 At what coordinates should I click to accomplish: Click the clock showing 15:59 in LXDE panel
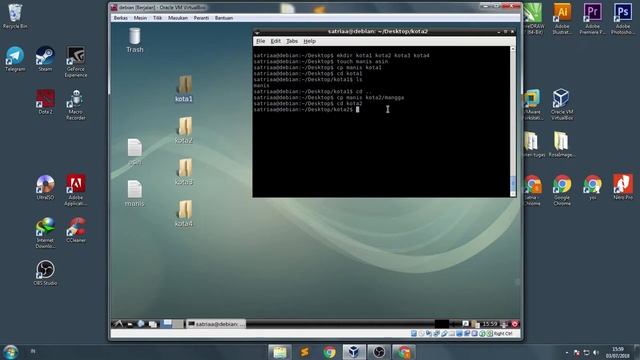490,324
